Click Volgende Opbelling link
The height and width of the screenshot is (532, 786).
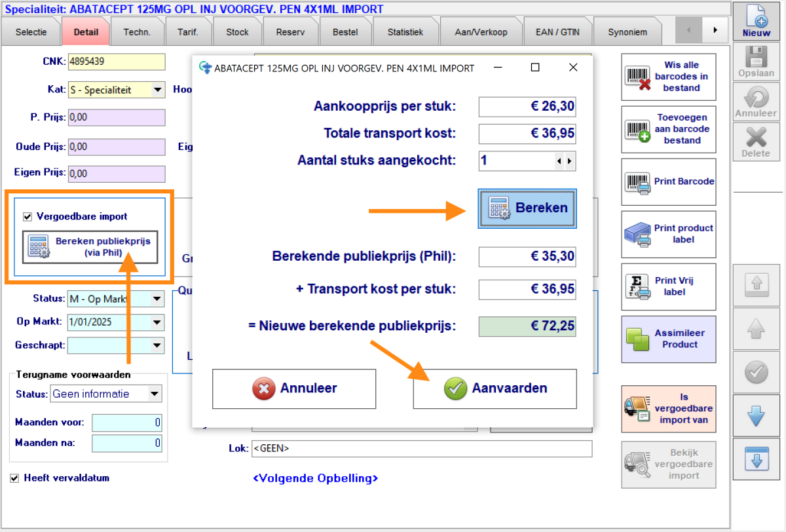[x=315, y=478]
